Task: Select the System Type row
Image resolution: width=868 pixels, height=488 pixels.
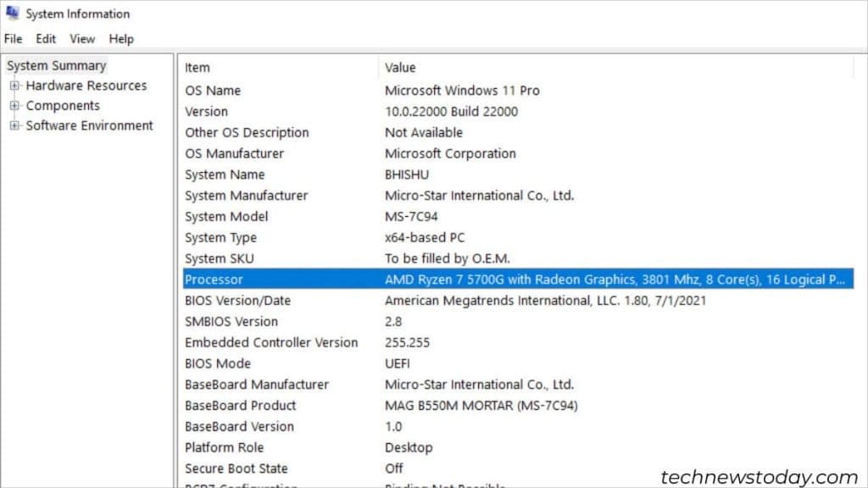Action: 339,237
